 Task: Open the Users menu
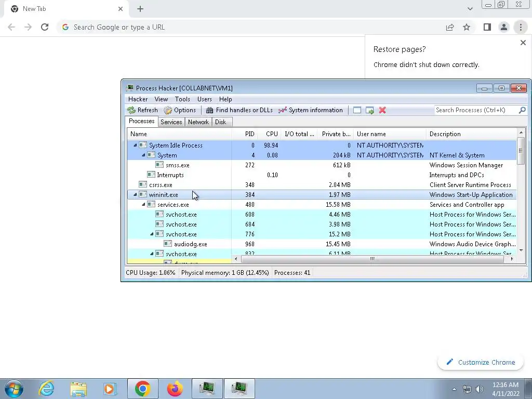point(204,99)
